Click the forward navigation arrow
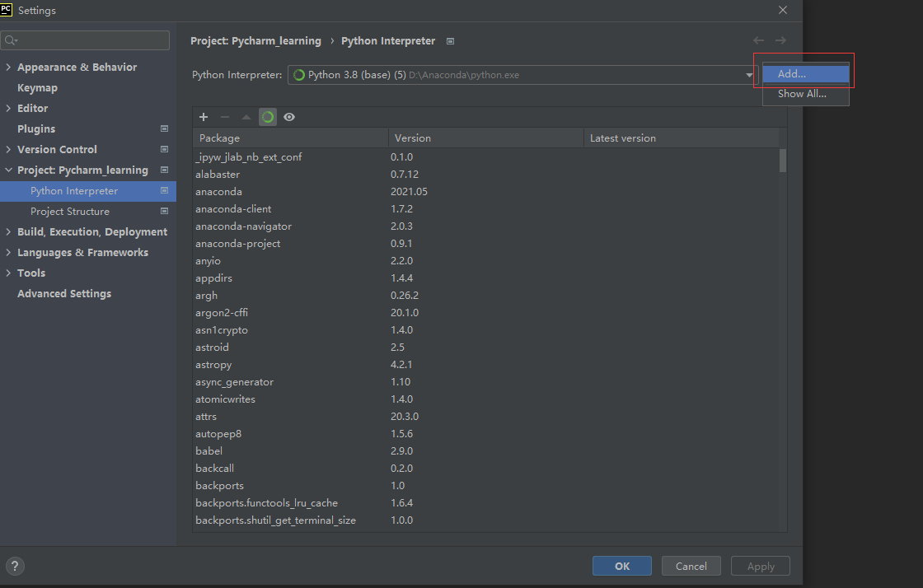 [780, 40]
